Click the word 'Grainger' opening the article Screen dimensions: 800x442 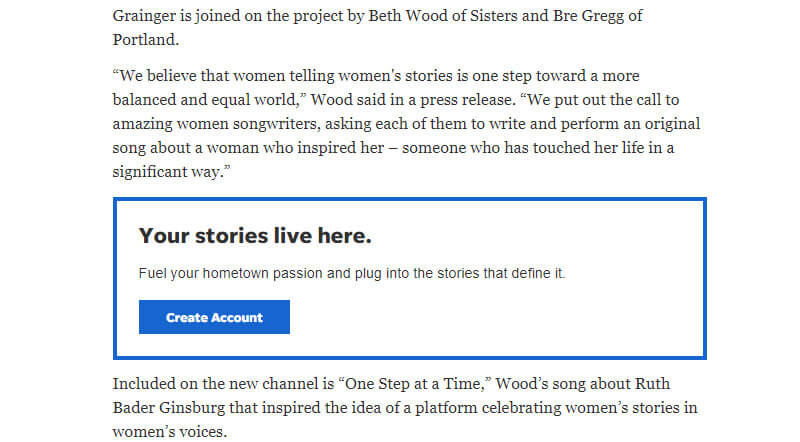click(144, 16)
